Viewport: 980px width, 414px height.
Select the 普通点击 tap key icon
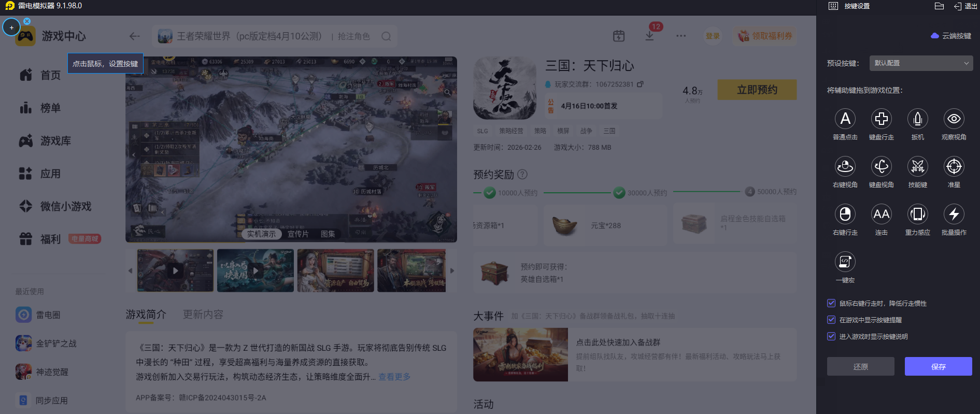pos(845,119)
